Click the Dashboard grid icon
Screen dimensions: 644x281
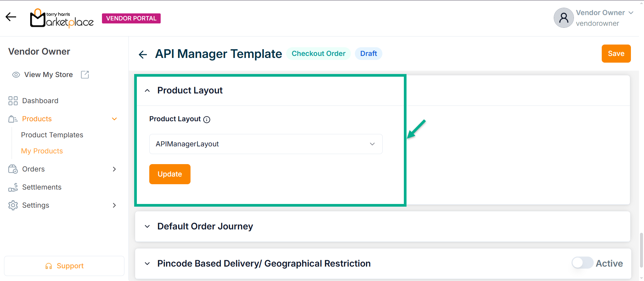point(13,101)
